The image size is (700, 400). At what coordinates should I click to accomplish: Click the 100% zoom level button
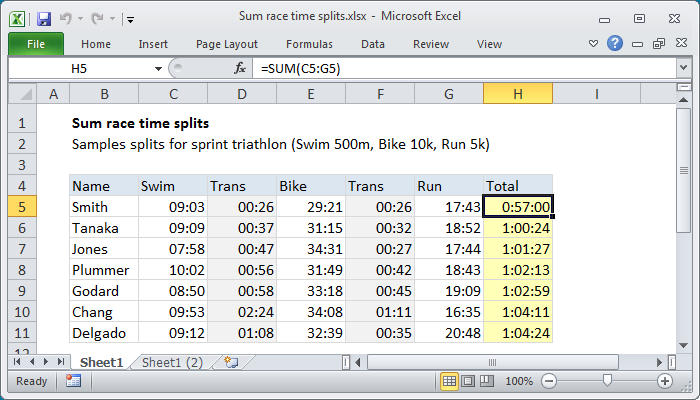[x=519, y=381]
